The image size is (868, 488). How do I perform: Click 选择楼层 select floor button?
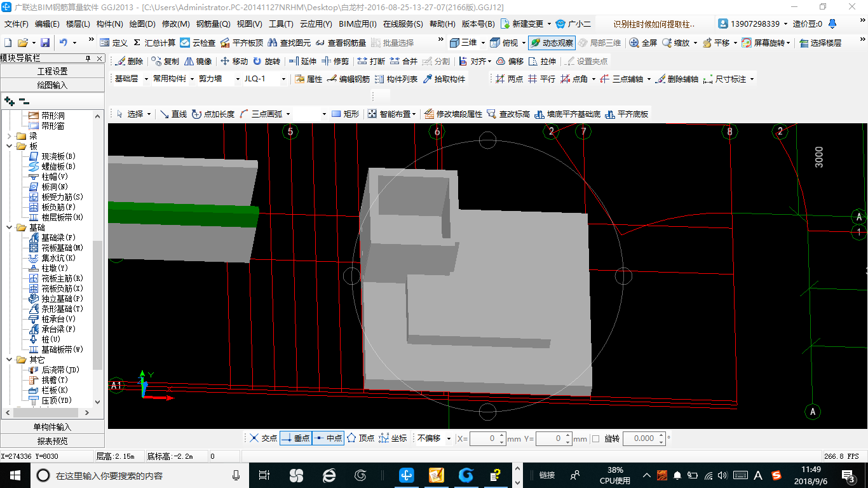pos(820,43)
